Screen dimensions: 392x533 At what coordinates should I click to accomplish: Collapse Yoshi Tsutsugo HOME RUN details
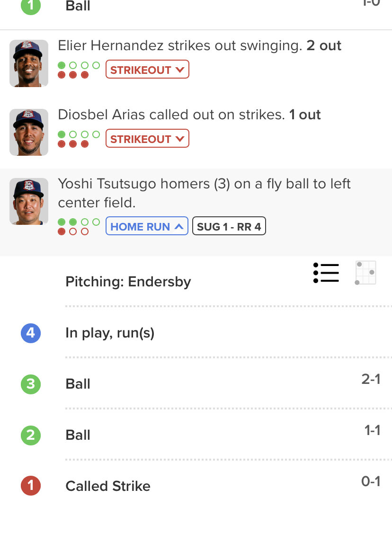pos(147,226)
